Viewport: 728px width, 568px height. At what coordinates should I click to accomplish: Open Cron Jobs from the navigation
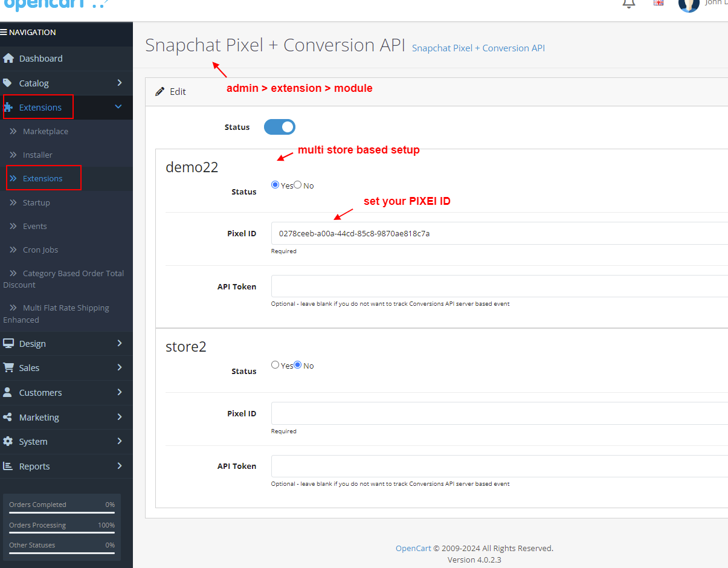tap(40, 250)
